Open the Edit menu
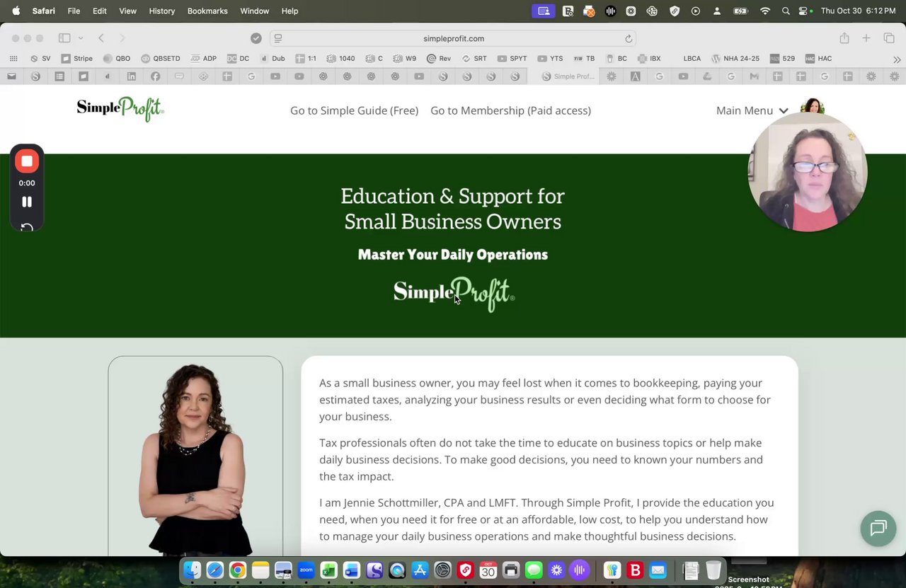Image resolution: width=906 pixels, height=588 pixels. (100, 11)
